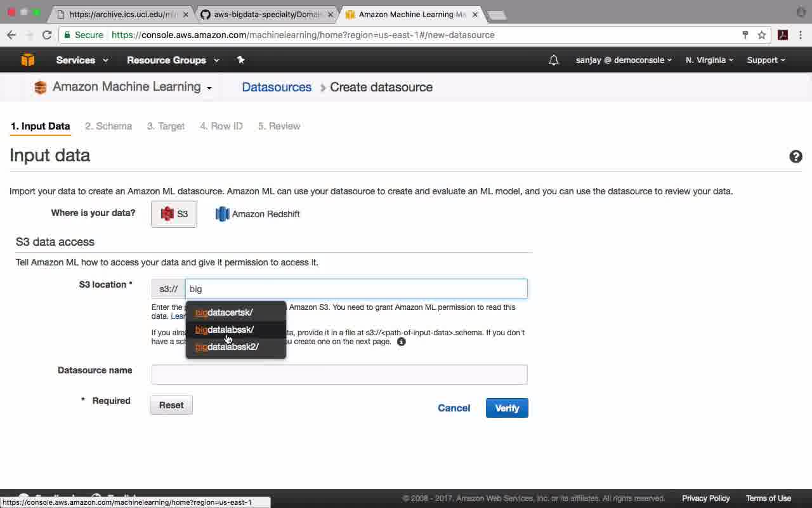Click the saved password key icon
812x508 pixels.
coord(745,35)
